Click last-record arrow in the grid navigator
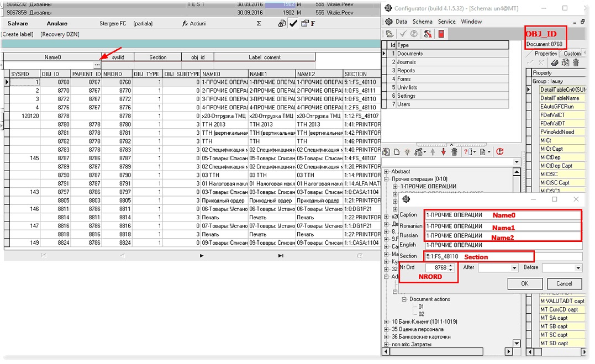Image resolution: width=595 pixels, height=364 pixels. [281, 256]
